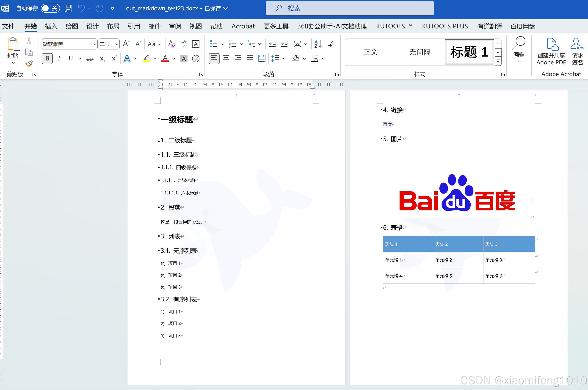Screen dimensions: 588x390
Task: Apply the red font color swatch
Action: point(165,59)
